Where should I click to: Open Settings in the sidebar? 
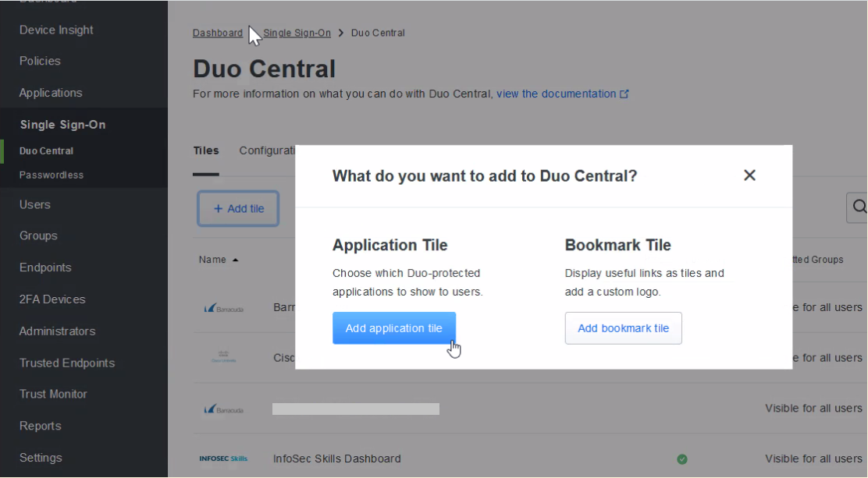[x=41, y=458]
